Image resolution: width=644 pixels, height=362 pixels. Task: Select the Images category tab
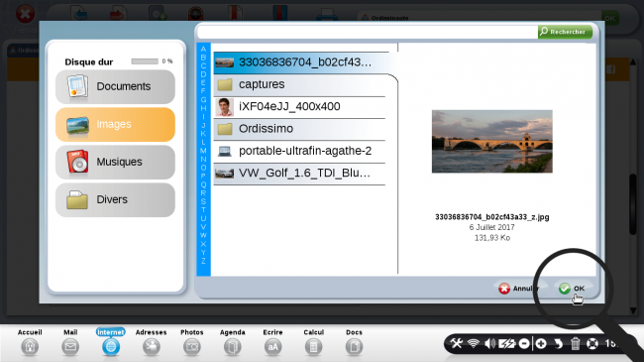pos(115,124)
